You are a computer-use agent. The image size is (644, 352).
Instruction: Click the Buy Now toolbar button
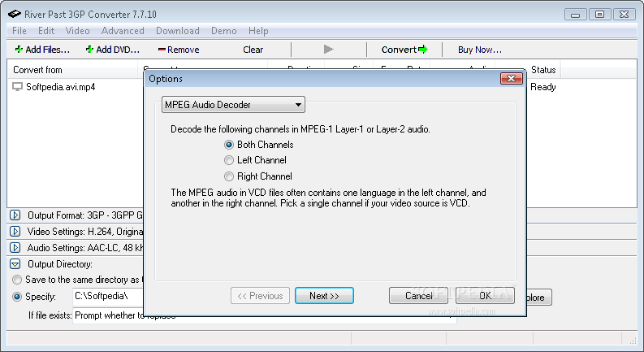click(480, 50)
